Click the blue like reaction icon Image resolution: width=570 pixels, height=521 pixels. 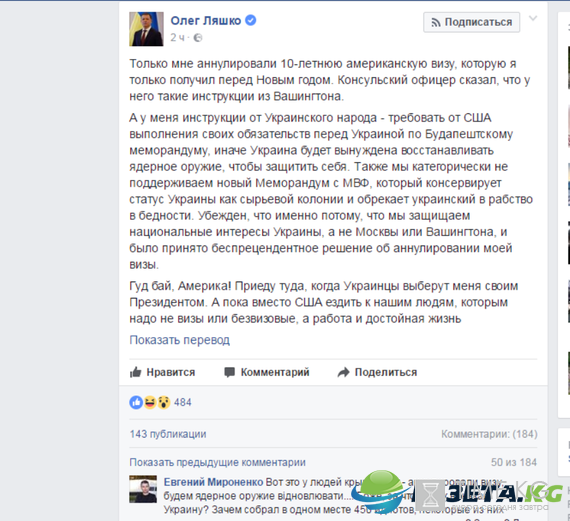pos(136,402)
